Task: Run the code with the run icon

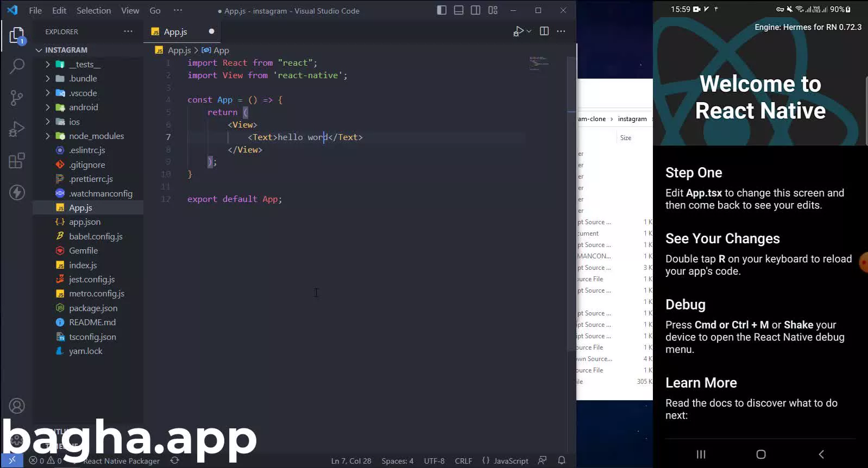Action: tap(518, 31)
